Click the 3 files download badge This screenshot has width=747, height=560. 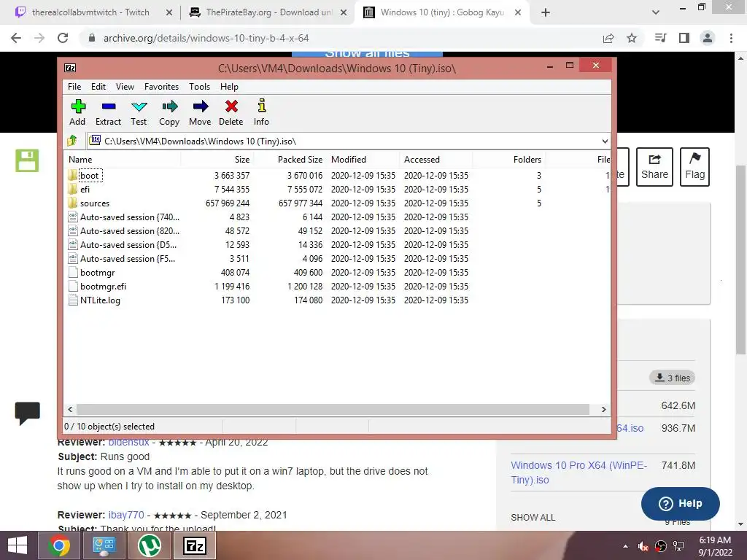pyautogui.click(x=672, y=378)
